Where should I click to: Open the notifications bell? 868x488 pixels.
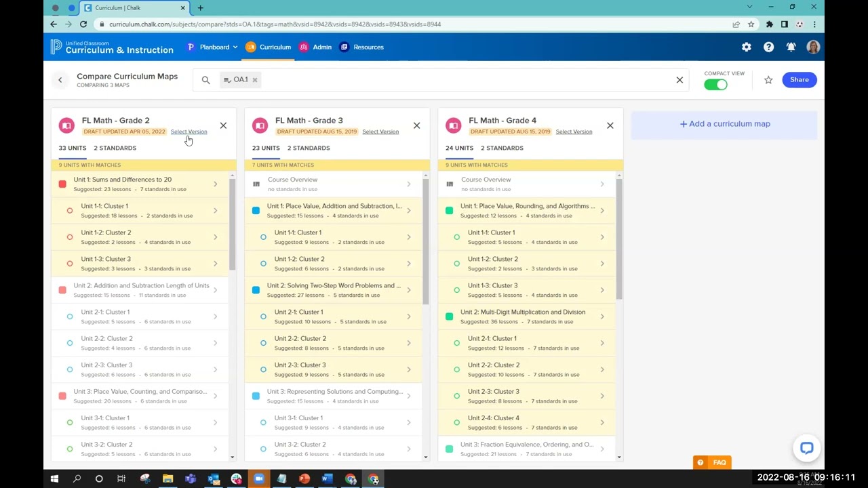pos(791,47)
